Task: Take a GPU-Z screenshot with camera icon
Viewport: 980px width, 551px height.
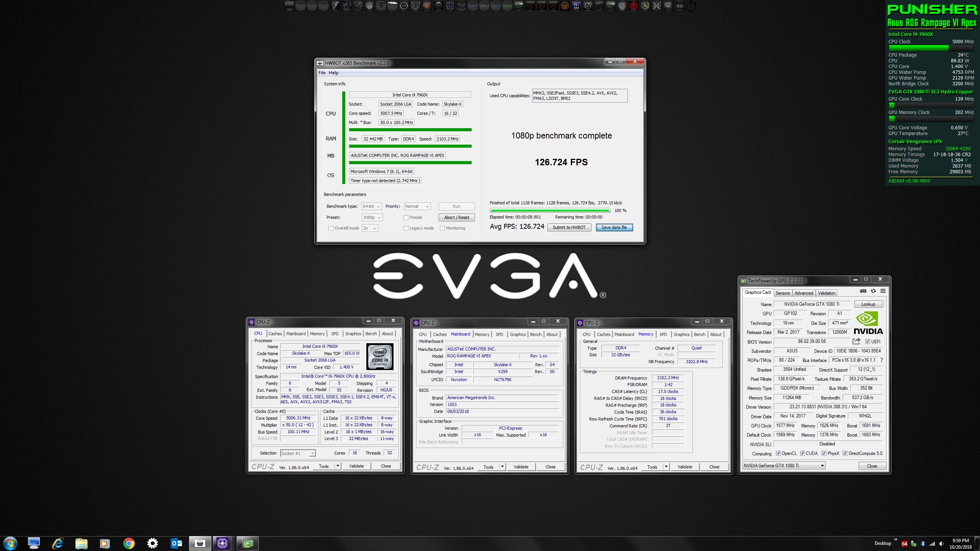Action: [863, 291]
